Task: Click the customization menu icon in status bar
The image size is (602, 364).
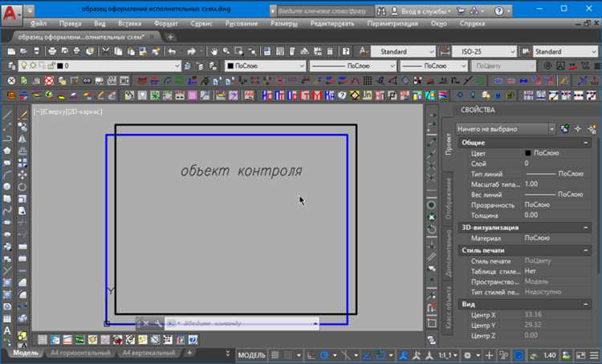Action: click(595, 355)
